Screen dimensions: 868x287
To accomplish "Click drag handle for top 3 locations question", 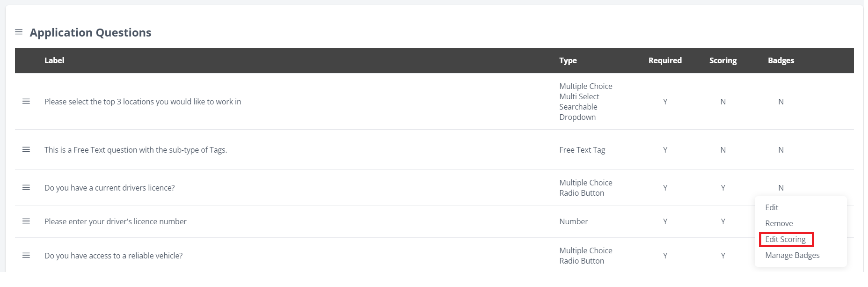I will 26,102.
